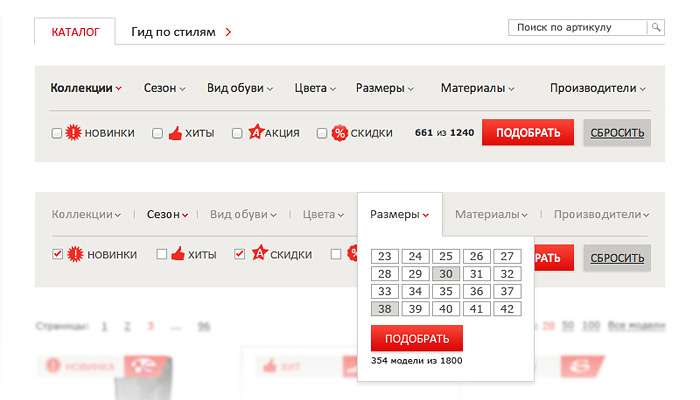Select size 28
700x400 pixels.
(x=385, y=274)
